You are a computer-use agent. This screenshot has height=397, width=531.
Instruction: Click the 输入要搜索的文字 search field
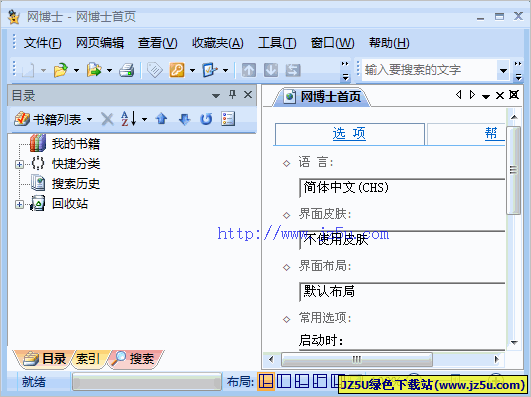coord(429,70)
